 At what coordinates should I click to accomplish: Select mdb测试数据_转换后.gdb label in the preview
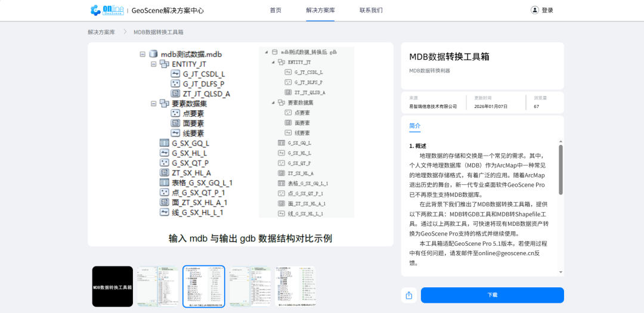(x=309, y=52)
